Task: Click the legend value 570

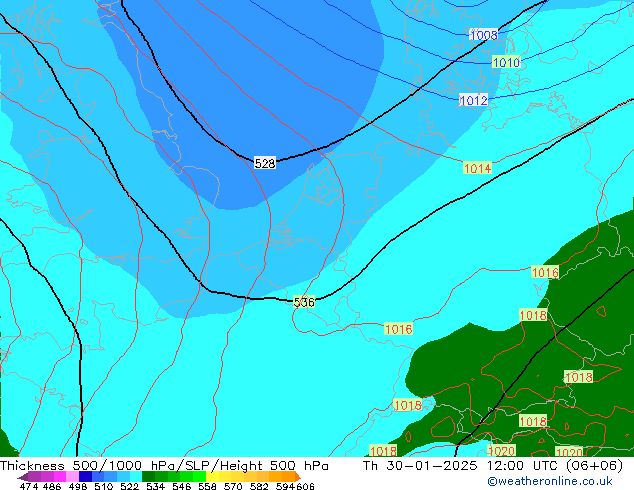Action: pos(233,486)
